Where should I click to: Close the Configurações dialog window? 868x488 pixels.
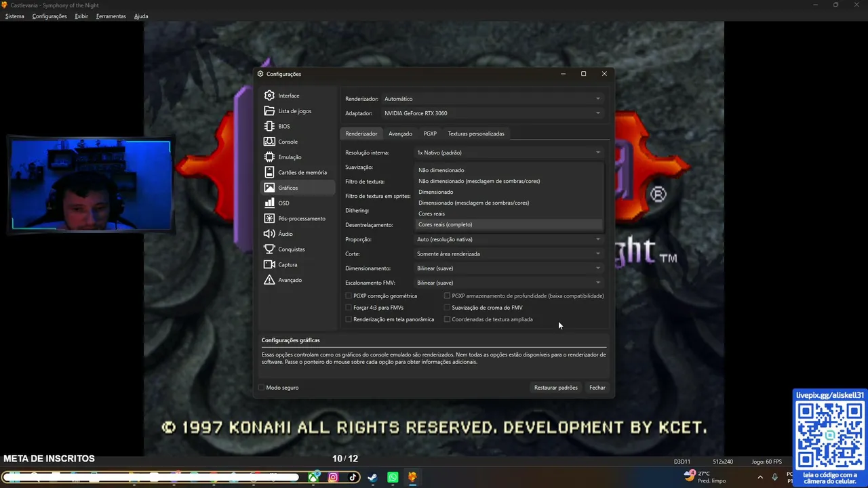click(x=604, y=74)
